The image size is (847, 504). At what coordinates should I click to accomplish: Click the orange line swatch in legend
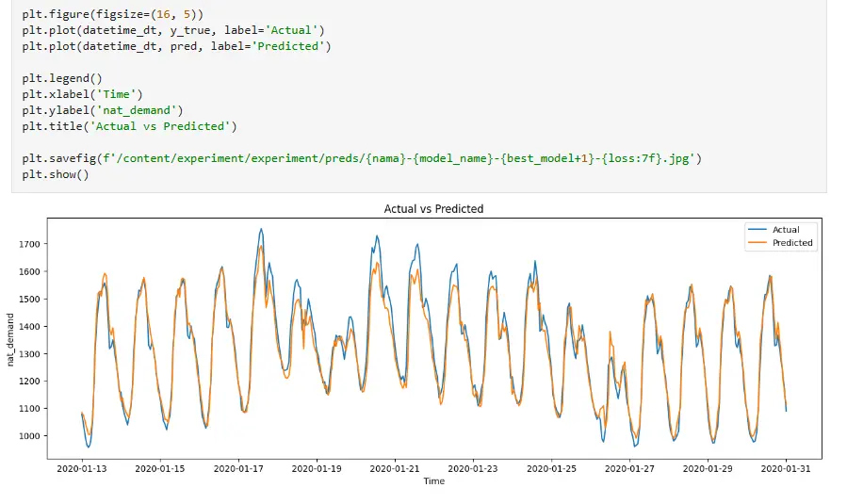(x=757, y=243)
